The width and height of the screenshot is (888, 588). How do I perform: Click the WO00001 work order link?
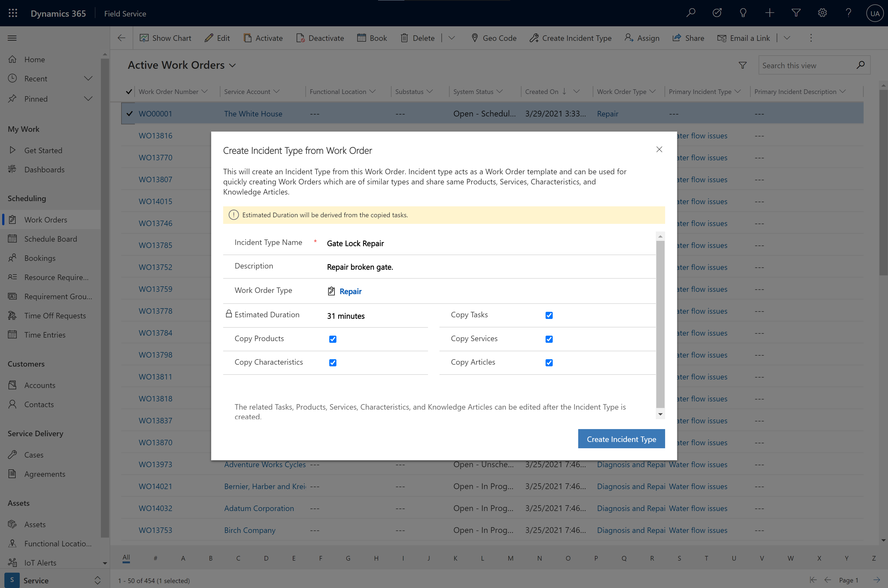pyautogui.click(x=155, y=113)
